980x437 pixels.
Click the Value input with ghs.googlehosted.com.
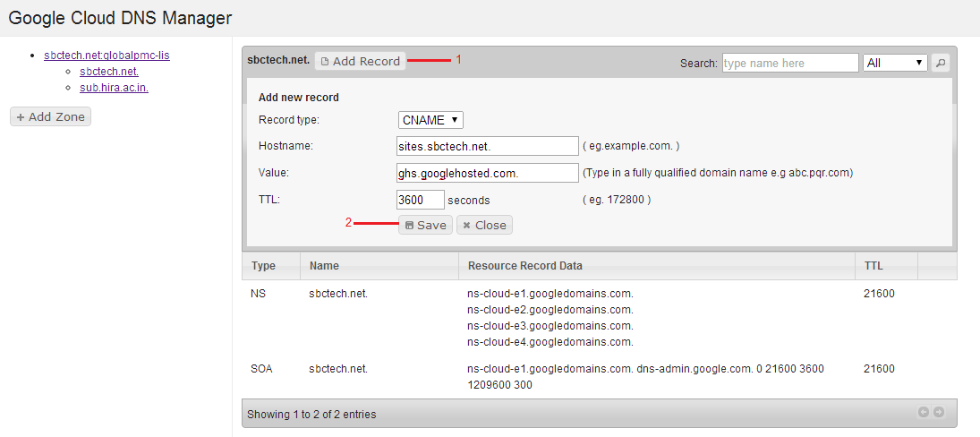488,173
